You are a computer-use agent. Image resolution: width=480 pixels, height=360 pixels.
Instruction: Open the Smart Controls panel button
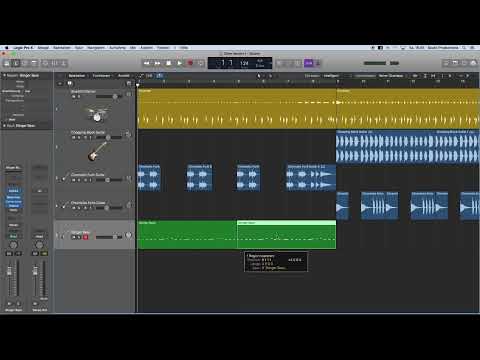pyautogui.click(x=46, y=63)
